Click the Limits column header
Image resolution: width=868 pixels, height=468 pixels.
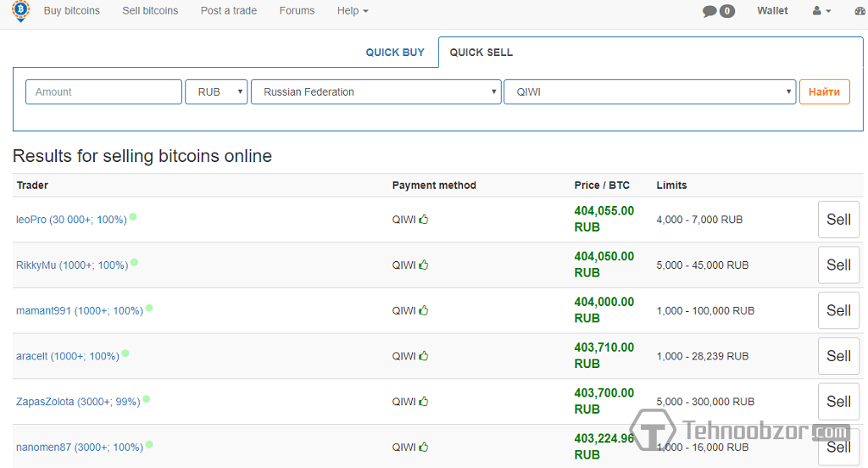point(671,185)
